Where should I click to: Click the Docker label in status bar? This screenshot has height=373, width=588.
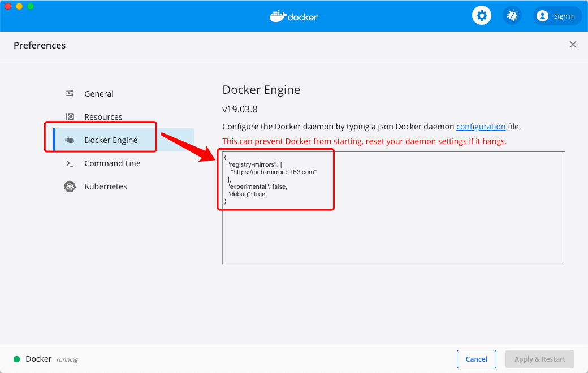(38, 359)
